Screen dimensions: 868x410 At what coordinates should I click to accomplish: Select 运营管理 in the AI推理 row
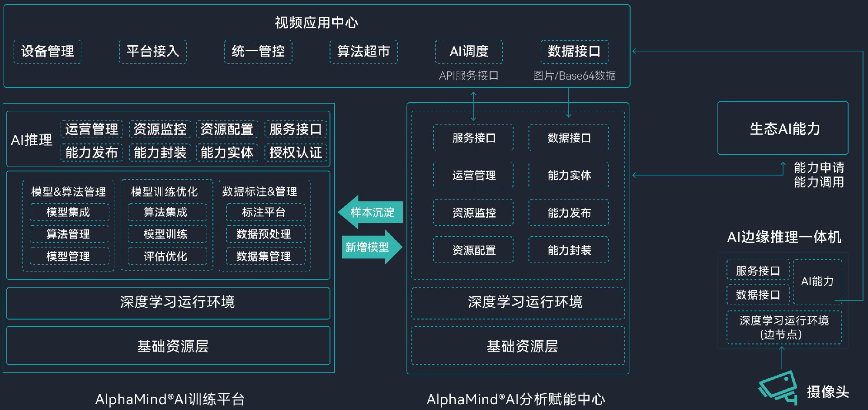92,129
